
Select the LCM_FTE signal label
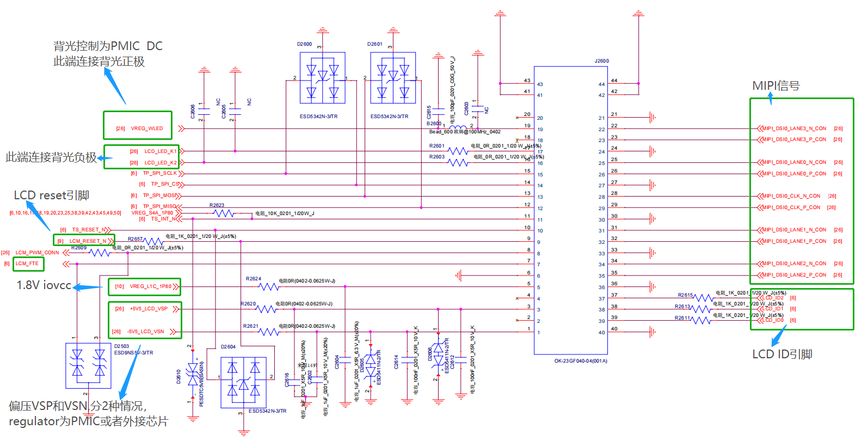tap(27, 264)
